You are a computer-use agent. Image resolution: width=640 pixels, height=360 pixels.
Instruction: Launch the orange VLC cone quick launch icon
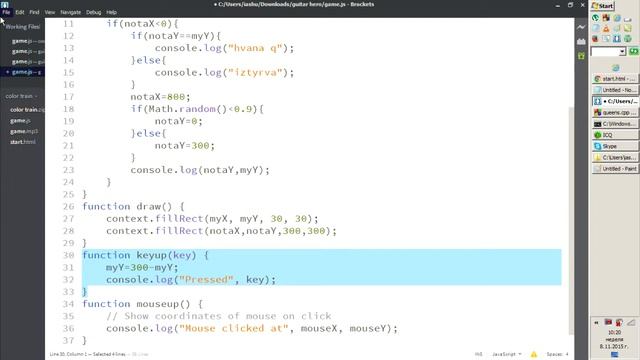click(606, 29)
